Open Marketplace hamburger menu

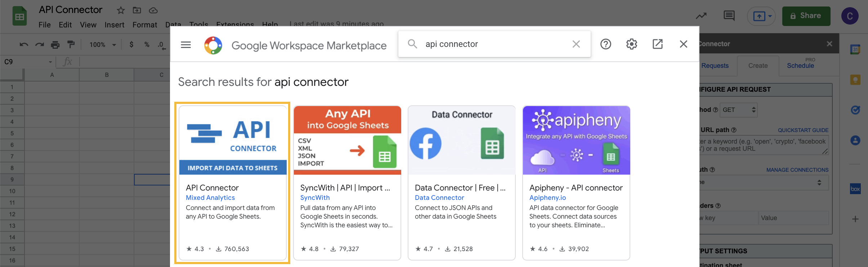point(186,45)
